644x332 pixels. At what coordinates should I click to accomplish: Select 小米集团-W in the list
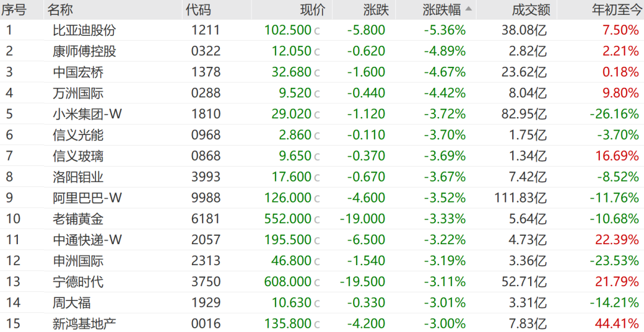(x=86, y=114)
